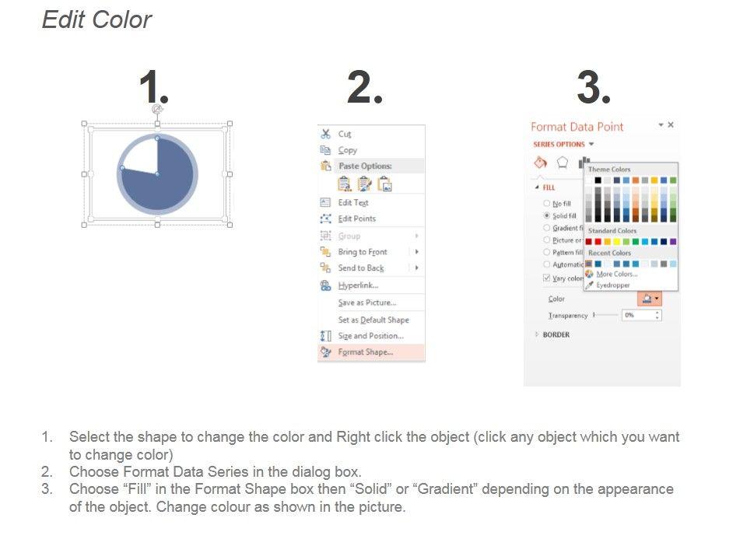Image resolution: width=747 pixels, height=560 pixels.
Task: Click the Size and Position icon
Action: 326,336
